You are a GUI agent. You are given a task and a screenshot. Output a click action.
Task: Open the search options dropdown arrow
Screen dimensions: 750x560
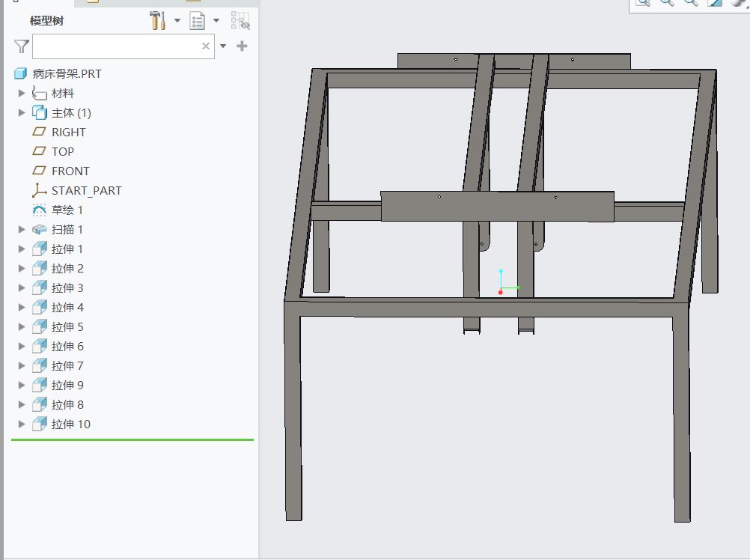[x=223, y=46]
